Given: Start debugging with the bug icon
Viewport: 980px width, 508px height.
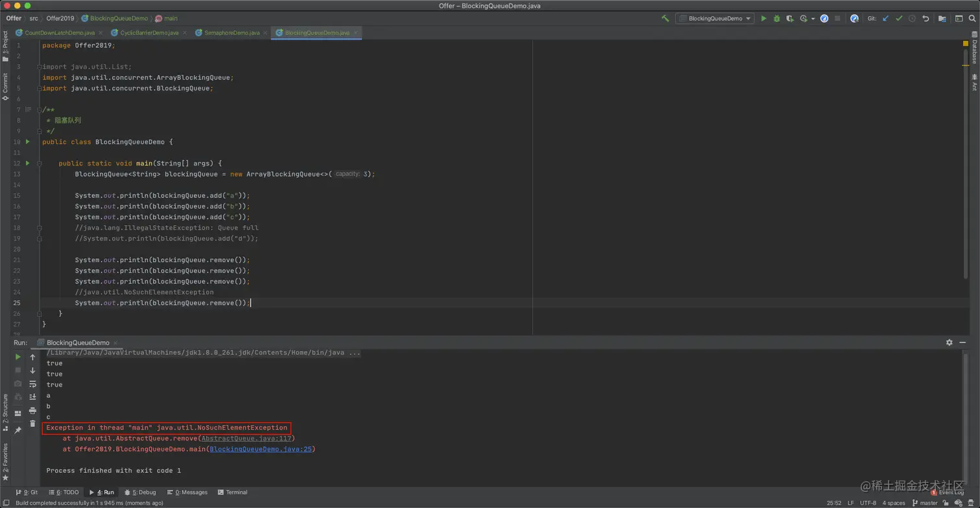Looking at the screenshot, I should (x=776, y=19).
